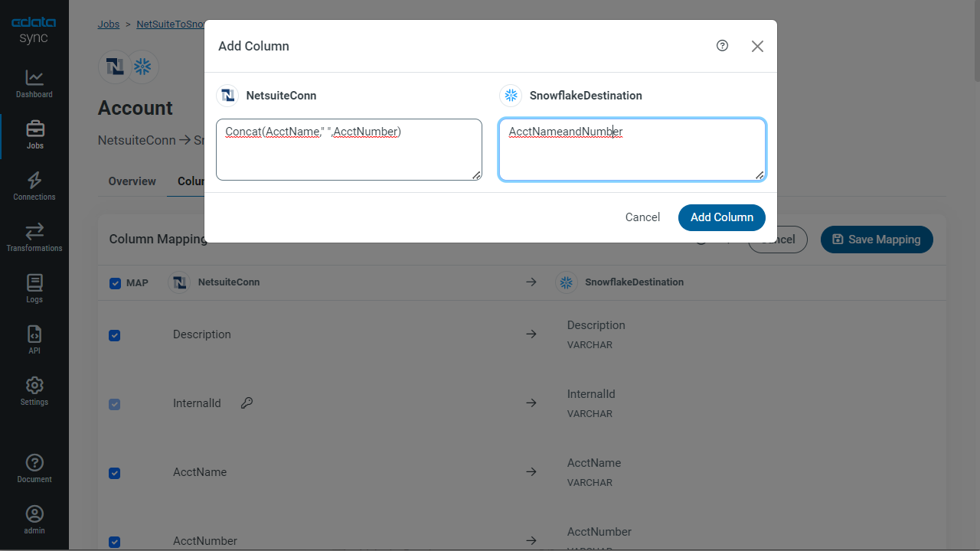Viewport: 980px width, 551px height.
Task: Open Transformations page in sidebar
Action: point(34,237)
